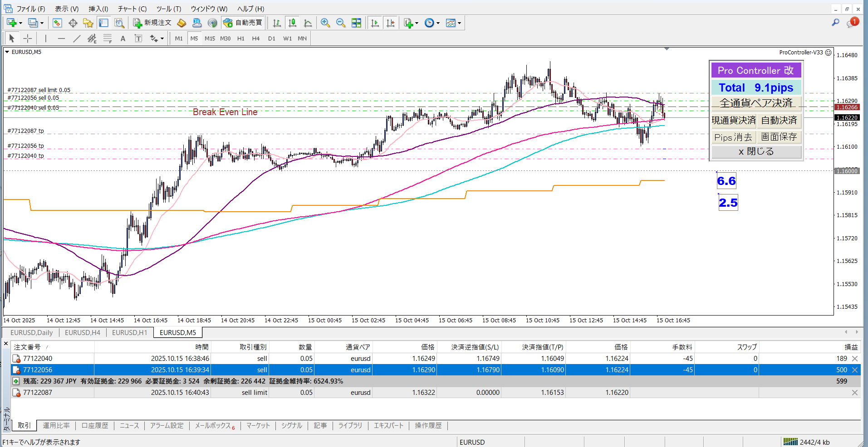This screenshot has width=868, height=447.
Task: Click the zoom out magnifier icon
Action: [x=340, y=23]
